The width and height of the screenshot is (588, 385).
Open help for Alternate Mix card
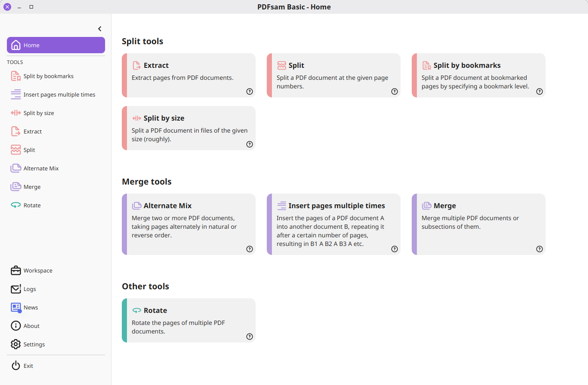pyautogui.click(x=250, y=249)
